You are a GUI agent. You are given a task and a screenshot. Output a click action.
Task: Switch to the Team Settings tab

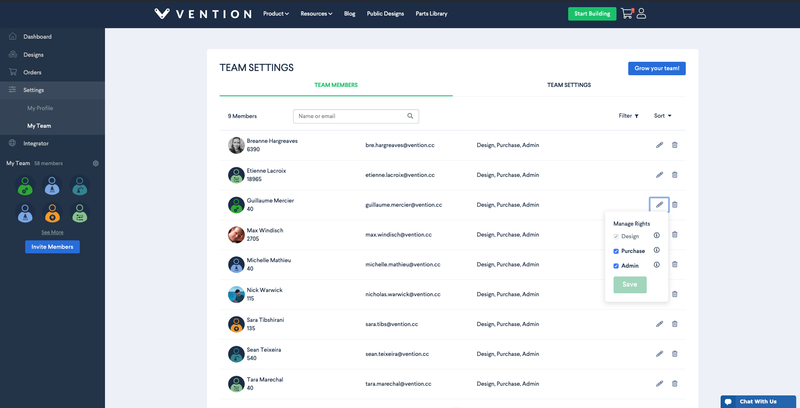click(x=569, y=85)
